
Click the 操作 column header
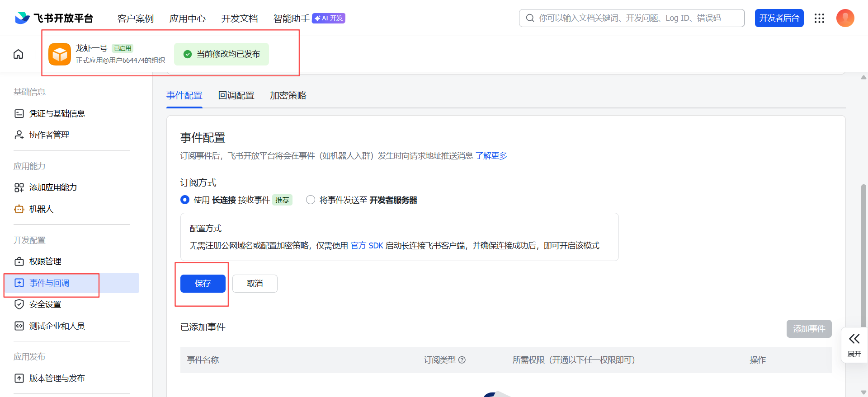(758, 360)
